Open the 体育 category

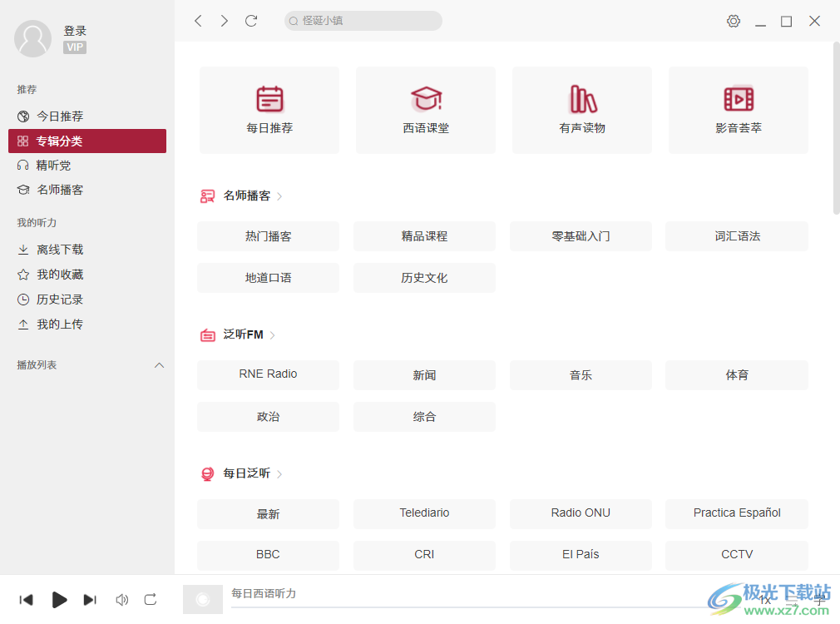[x=737, y=375]
